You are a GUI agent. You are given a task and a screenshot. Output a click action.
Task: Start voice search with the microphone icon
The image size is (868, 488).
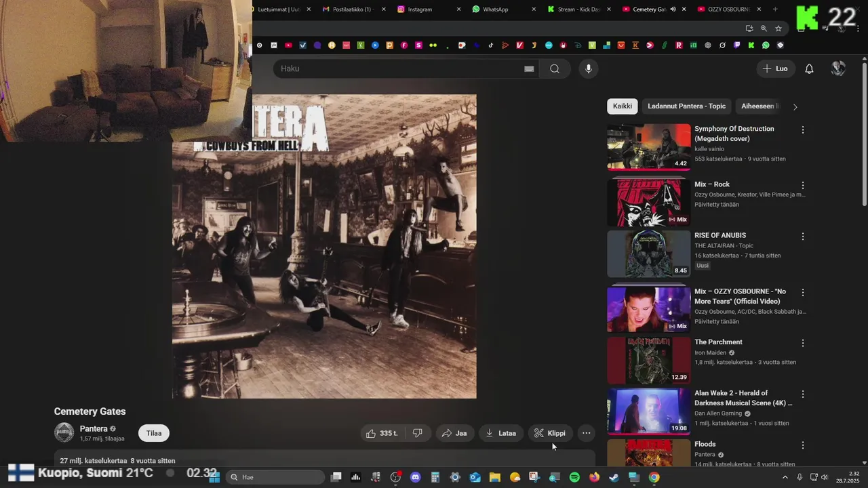(589, 68)
